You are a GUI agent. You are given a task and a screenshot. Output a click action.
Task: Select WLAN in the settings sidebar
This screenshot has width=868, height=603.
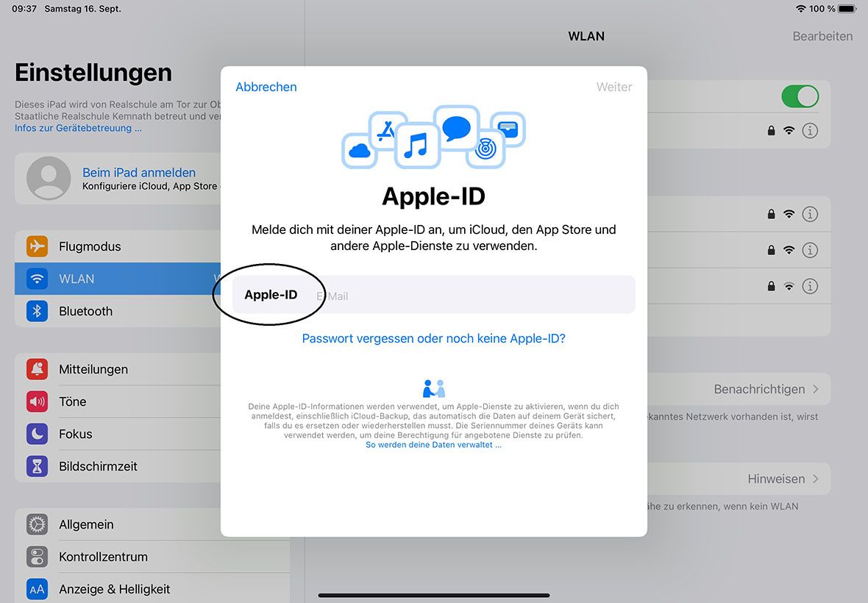pos(118,279)
